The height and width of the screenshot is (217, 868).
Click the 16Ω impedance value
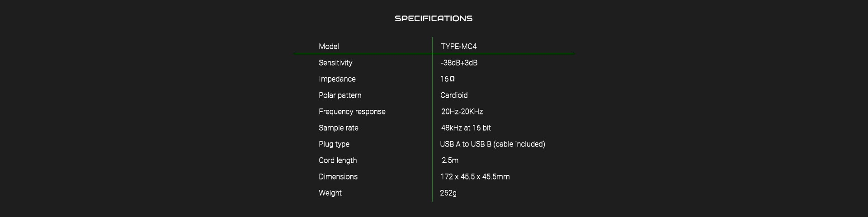448,79
